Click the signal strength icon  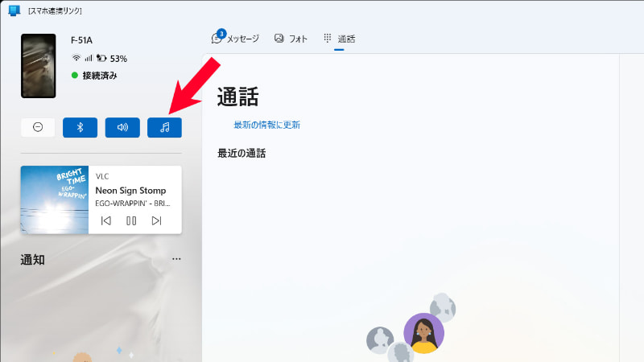(x=89, y=58)
